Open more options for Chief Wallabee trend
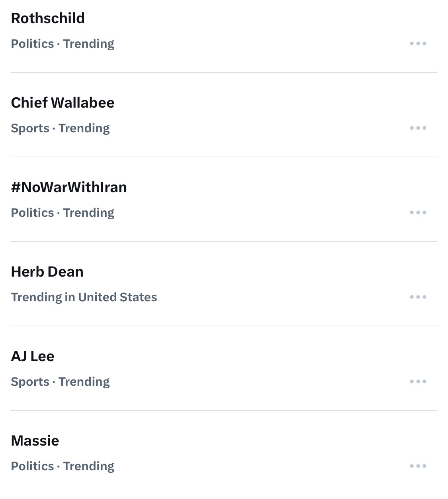The image size is (448, 499). pos(418,128)
